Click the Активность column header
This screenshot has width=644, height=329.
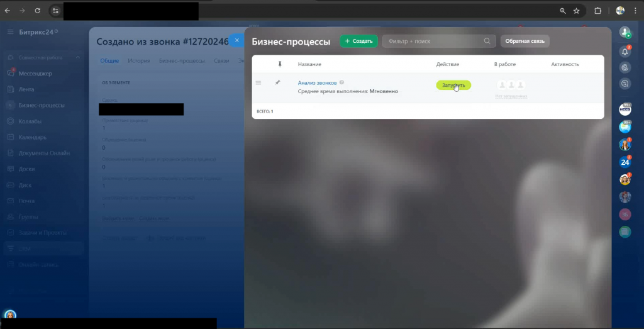pyautogui.click(x=565, y=65)
